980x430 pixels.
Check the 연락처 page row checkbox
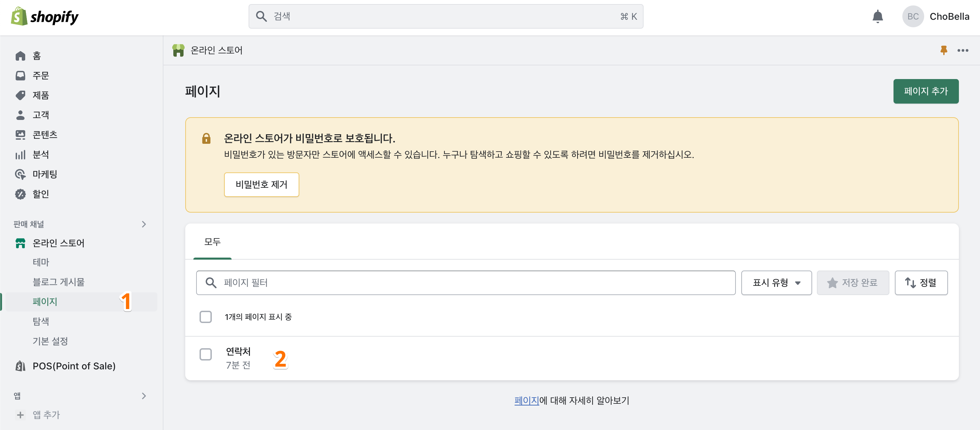[x=205, y=354]
